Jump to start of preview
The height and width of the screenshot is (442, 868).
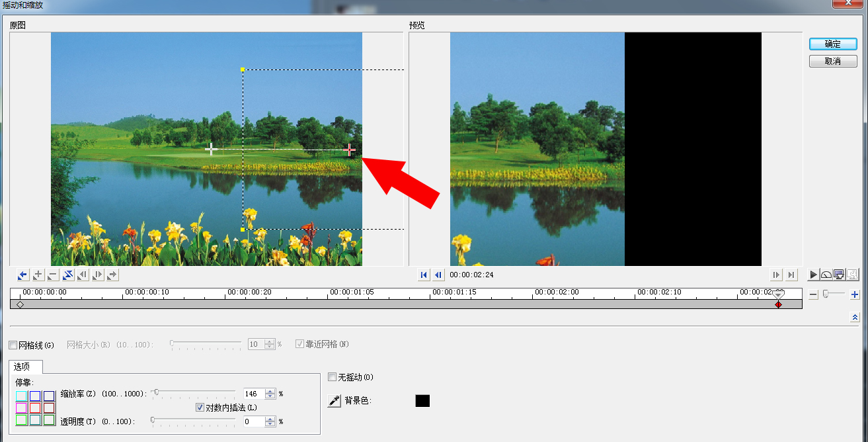pyautogui.click(x=424, y=275)
